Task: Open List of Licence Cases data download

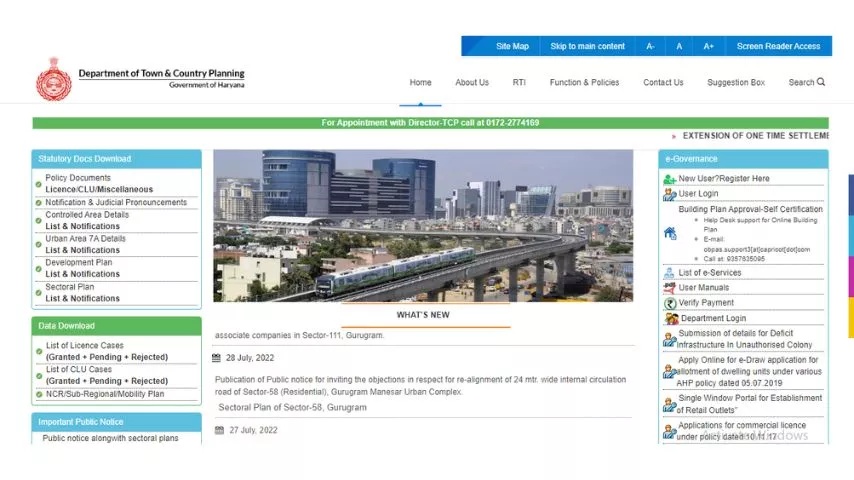Action: point(106,351)
